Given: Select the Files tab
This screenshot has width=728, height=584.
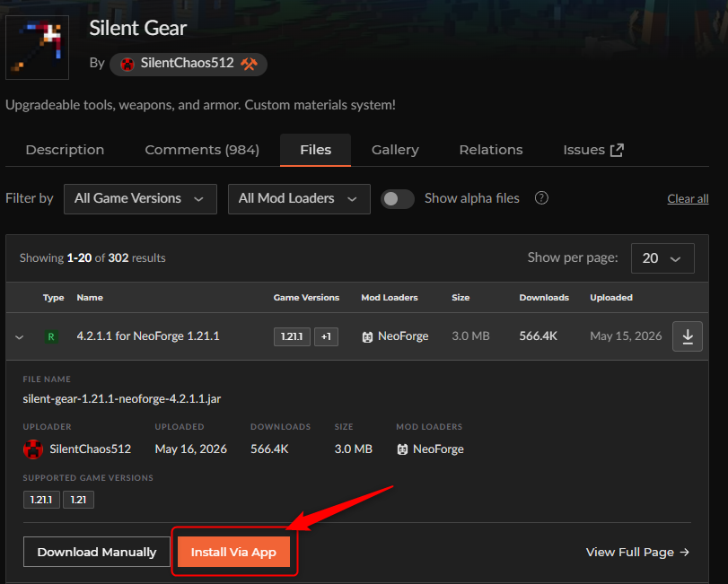Looking at the screenshot, I should pyautogui.click(x=315, y=150).
